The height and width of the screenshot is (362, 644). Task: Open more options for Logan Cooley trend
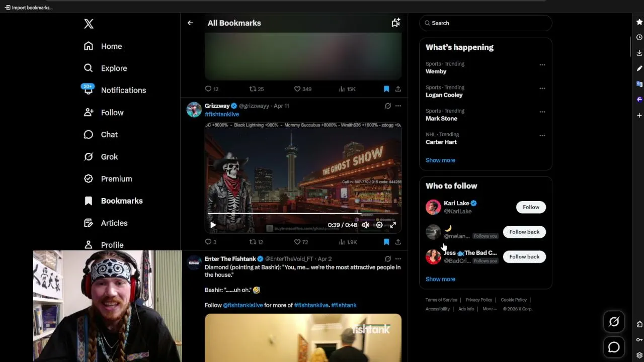coord(542,88)
